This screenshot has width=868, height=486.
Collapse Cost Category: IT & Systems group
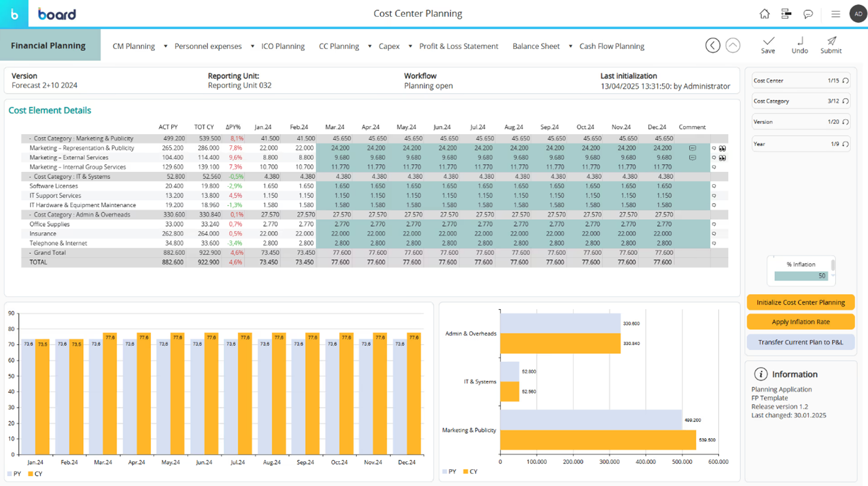pyautogui.click(x=30, y=177)
